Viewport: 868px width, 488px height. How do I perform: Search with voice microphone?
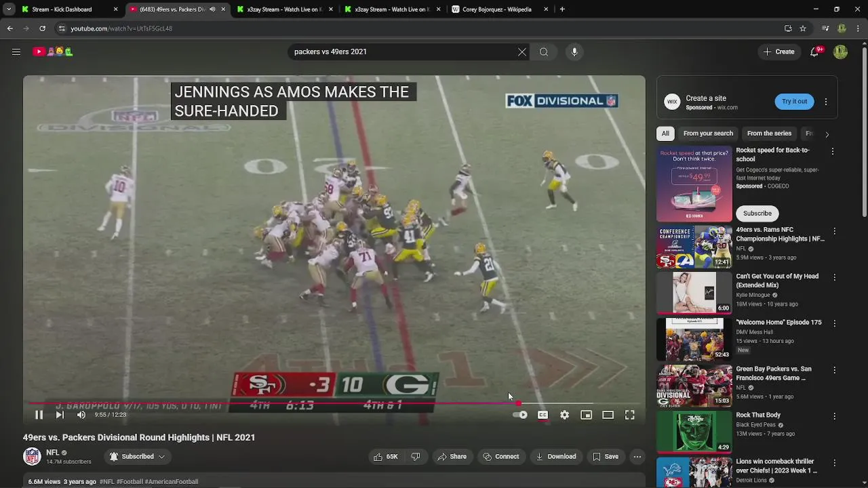(574, 52)
